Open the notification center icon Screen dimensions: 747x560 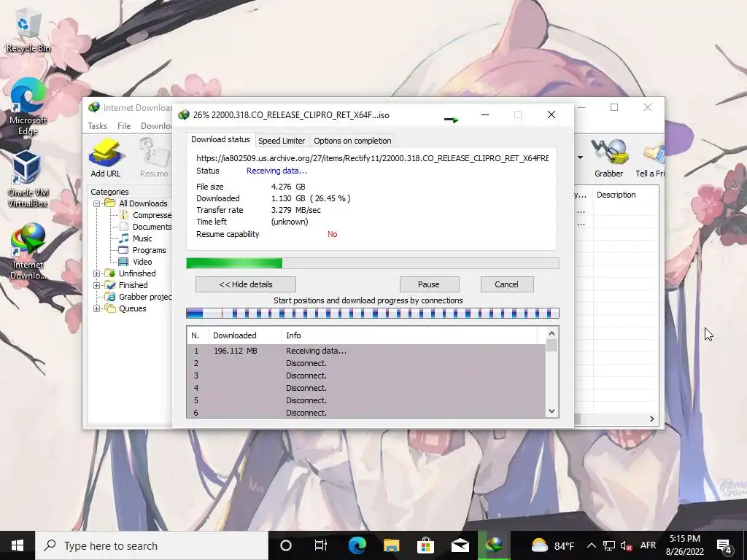724,545
